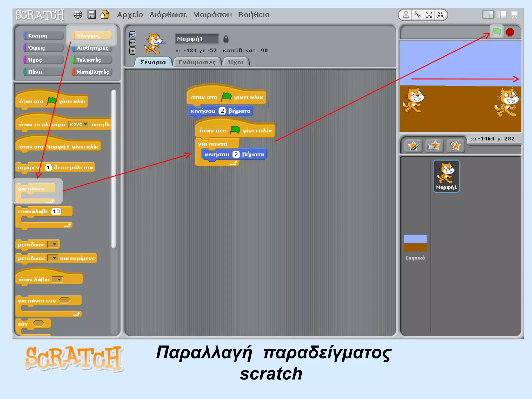Click the green flag to start scripts
The height and width of the screenshot is (399, 532).
496,32
